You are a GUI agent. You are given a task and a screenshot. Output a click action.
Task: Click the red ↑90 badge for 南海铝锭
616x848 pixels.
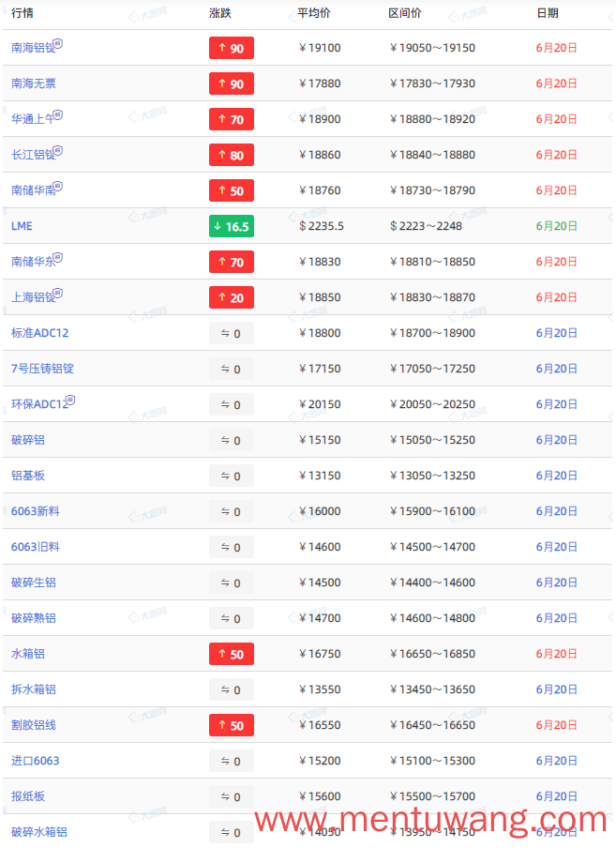pos(232,48)
